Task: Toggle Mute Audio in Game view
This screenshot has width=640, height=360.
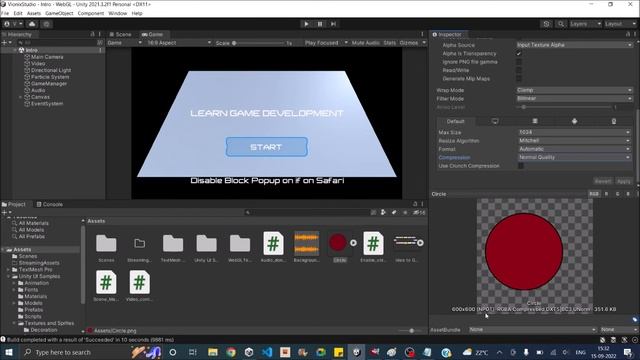Action: point(365,43)
